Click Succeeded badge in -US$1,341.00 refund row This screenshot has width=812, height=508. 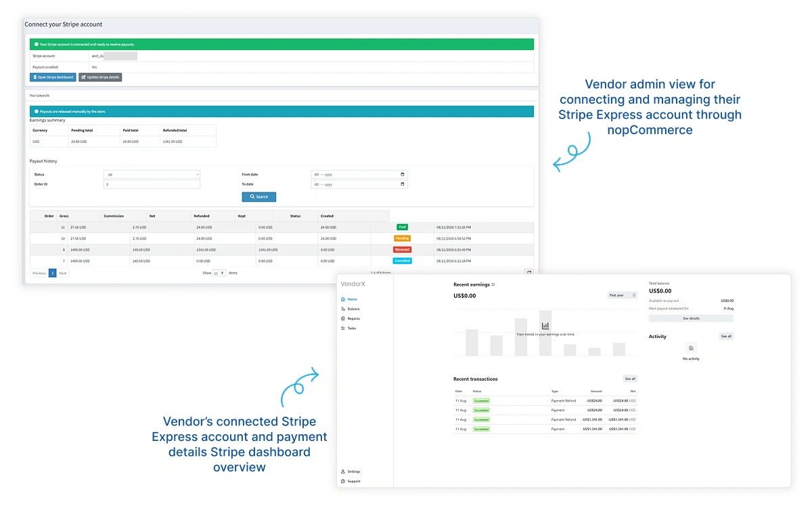[x=481, y=420]
